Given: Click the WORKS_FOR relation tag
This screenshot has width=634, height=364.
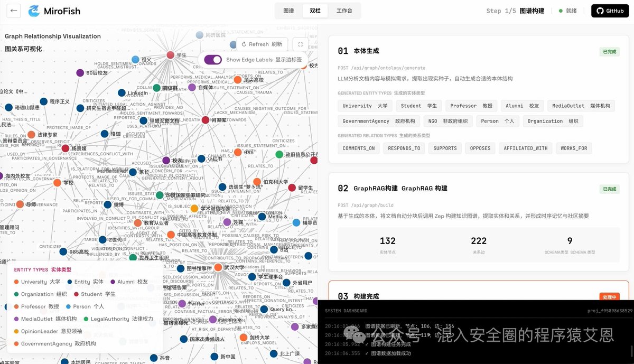Looking at the screenshot, I should tap(574, 148).
